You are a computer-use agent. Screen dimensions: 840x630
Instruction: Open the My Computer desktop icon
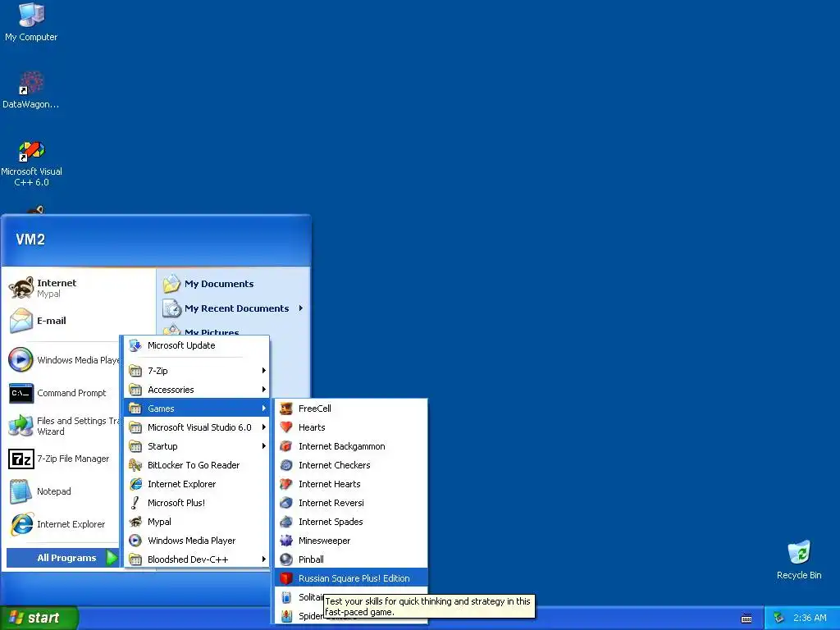(x=31, y=15)
